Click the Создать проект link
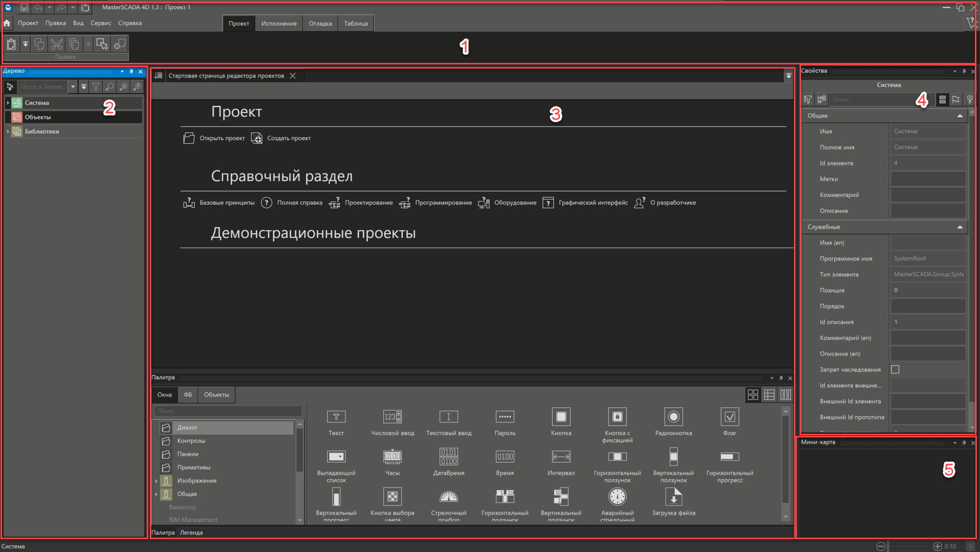 point(288,138)
